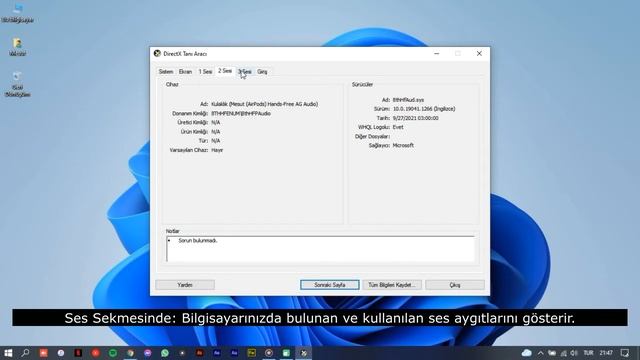
Task: Click the OneDrive cloud tray icon
Action: (x=527, y=353)
